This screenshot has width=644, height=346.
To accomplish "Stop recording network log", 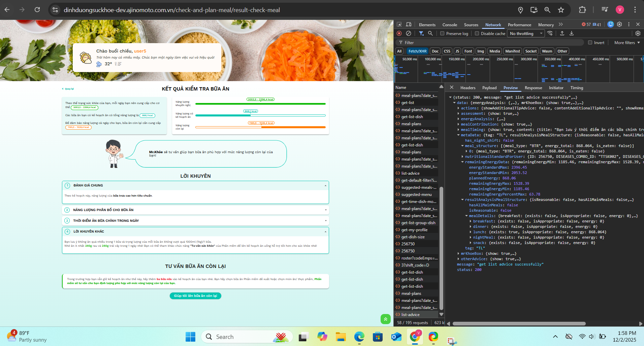I will pyautogui.click(x=399, y=33).
